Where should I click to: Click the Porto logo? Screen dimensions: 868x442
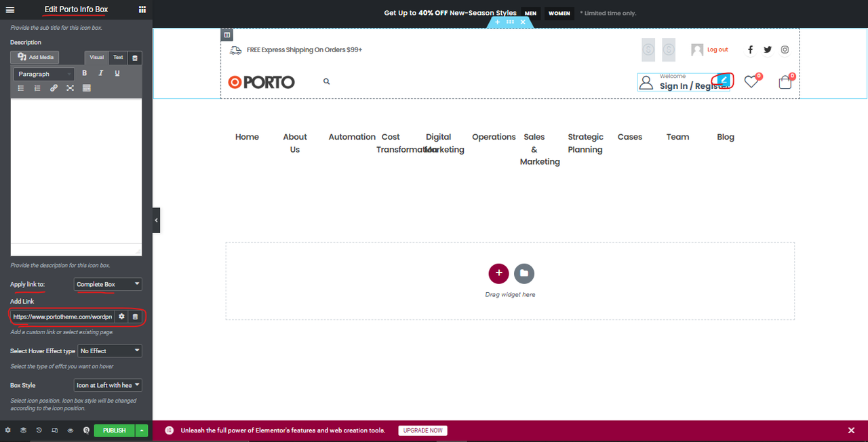coord(262,82)
